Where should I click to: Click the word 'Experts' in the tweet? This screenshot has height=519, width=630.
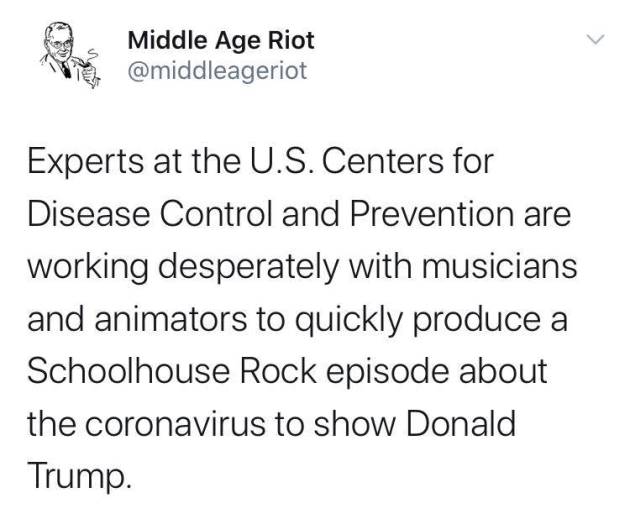[86, 161]
